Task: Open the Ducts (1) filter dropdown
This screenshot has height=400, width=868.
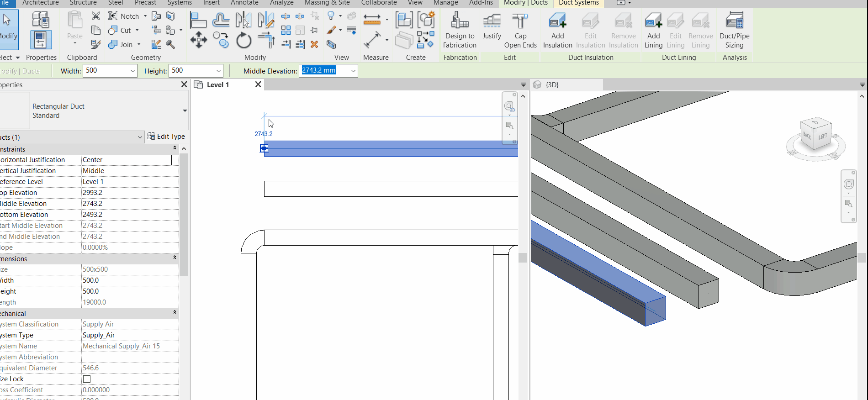Action: [140, 137]
